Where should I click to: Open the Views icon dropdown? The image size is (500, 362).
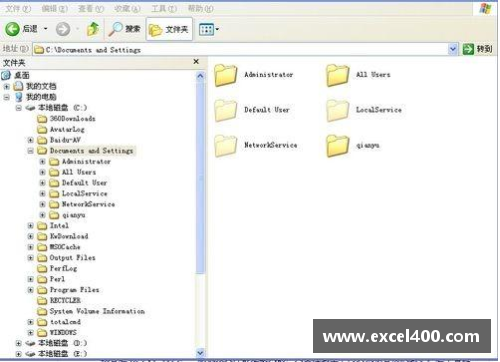tap(209, 30)
